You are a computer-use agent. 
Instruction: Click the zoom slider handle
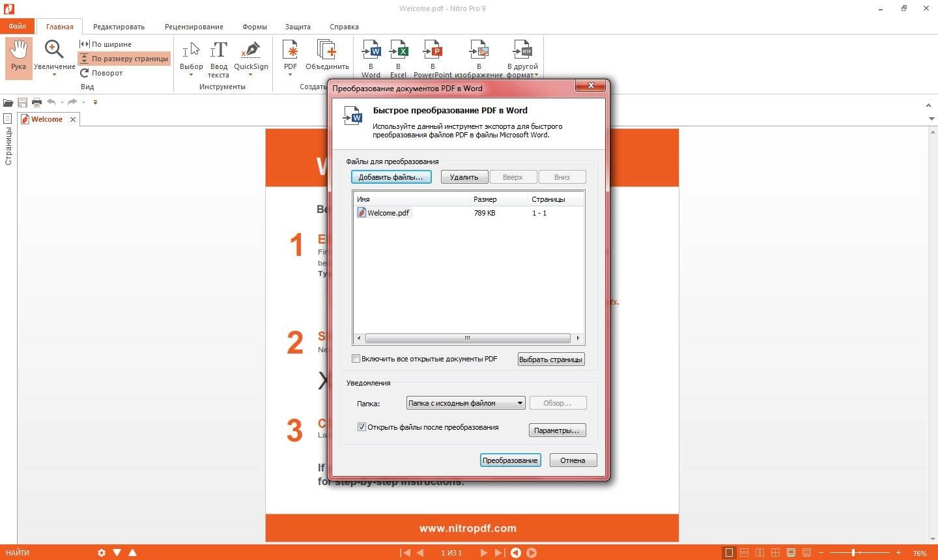click(853, 553)
